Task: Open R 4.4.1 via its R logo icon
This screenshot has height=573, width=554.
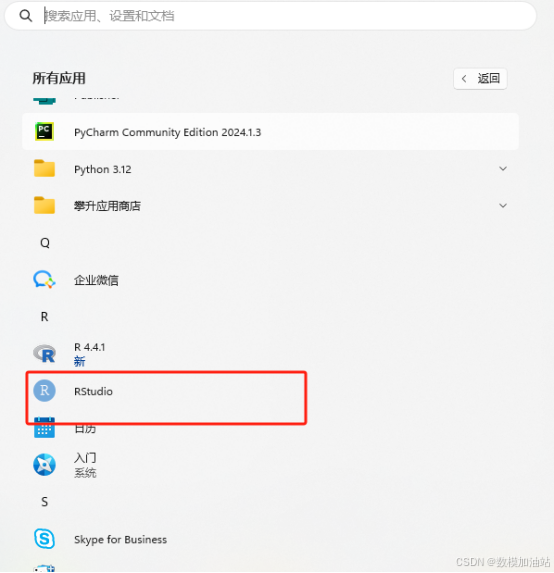Action: coord(44,353)
